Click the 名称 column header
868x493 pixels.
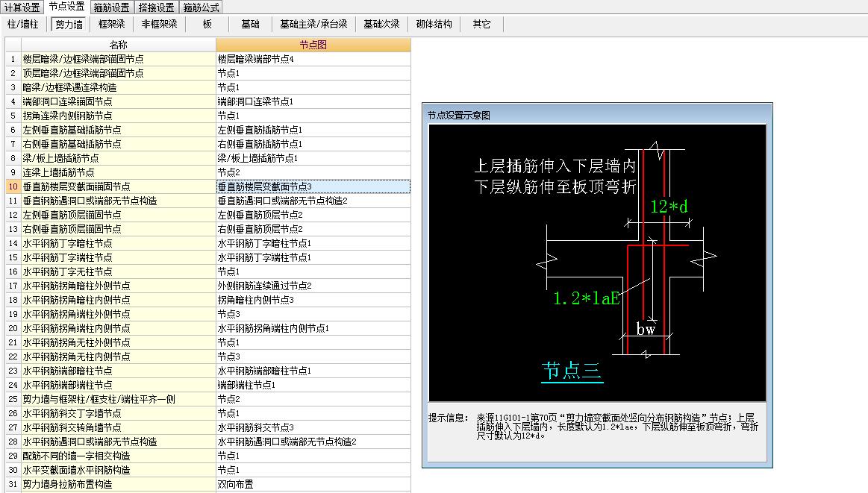click(119, 45)
